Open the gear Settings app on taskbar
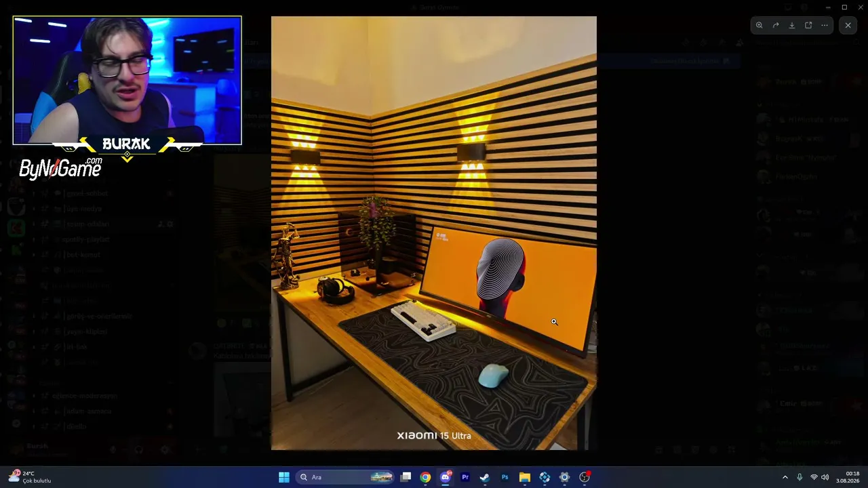This screenshot has width=868, height=488. click(564, 477)
